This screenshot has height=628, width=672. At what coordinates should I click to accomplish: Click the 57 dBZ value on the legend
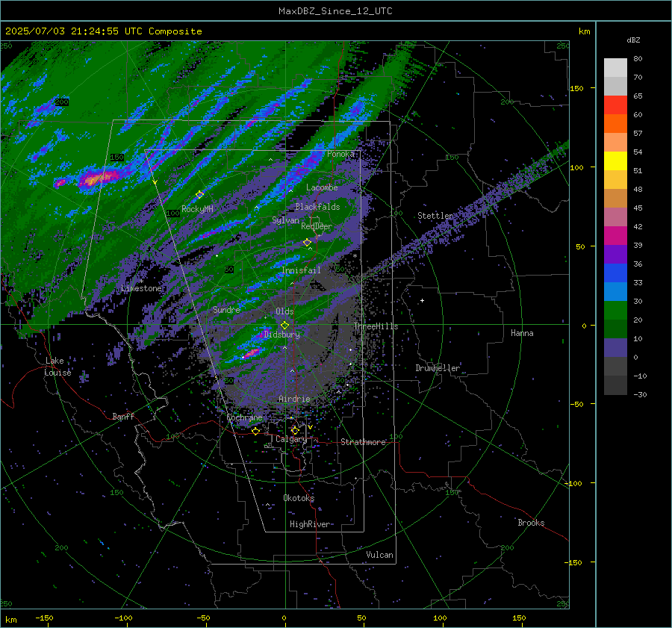click(x=638, y=134)
